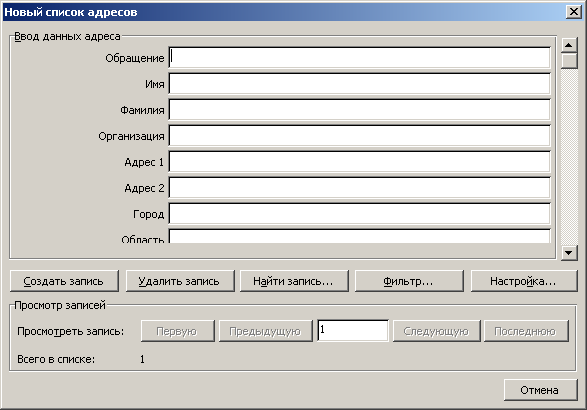This screenshot has width=587, height=410.
Task: Click into the Организация field
Action: 359,136
